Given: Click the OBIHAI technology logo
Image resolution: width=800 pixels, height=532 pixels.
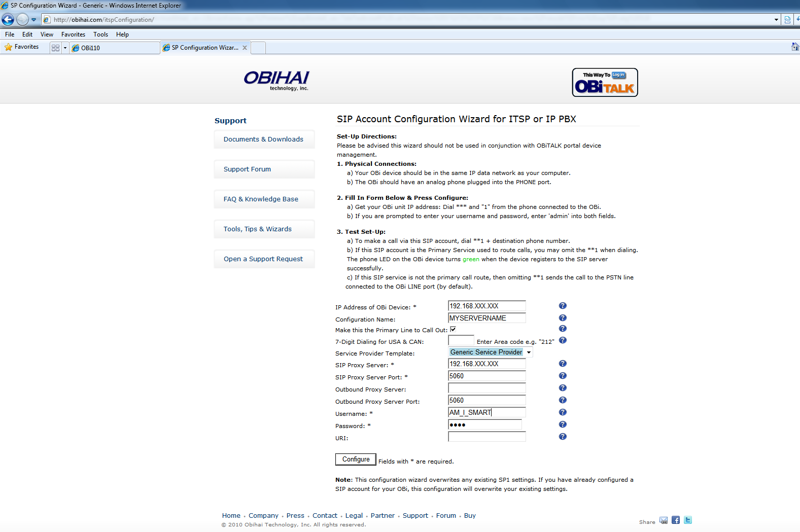Looking at the screenshot, I should (x=276, y=80).
